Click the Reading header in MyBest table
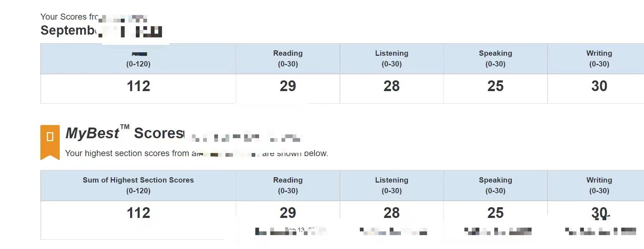Image resolution: width=644 pixels, height=249 pixels. (288, 185)
